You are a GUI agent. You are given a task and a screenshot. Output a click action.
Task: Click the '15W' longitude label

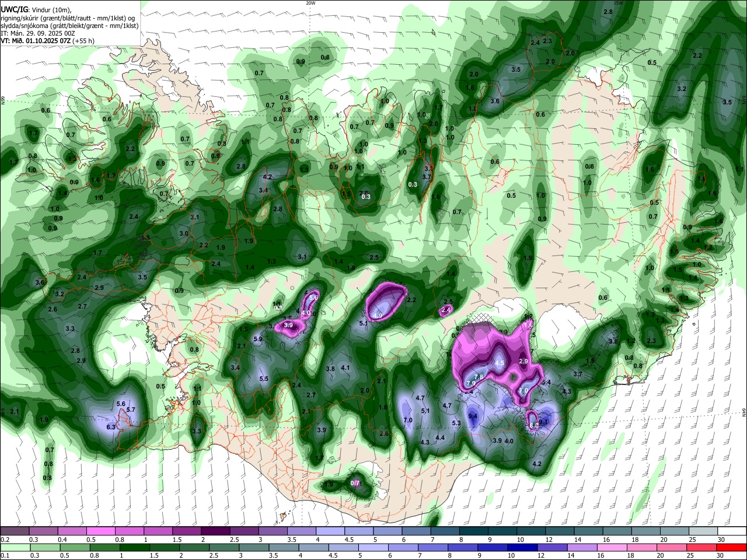coord(619,3)
